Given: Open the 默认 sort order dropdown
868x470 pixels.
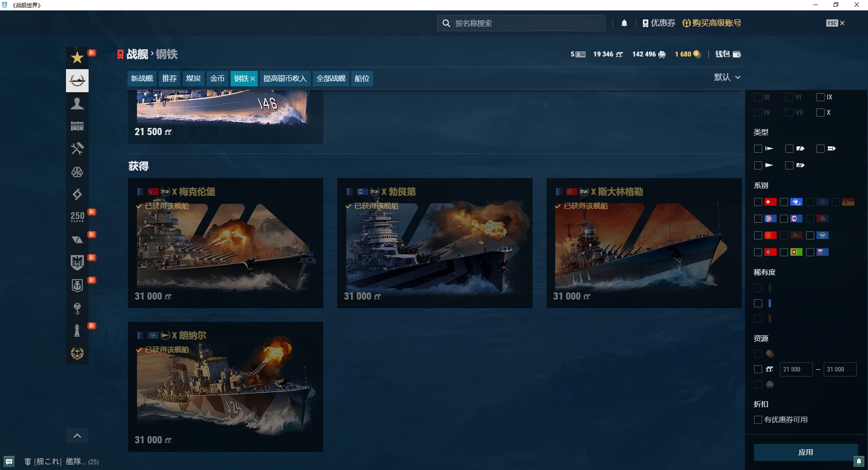Looking at the screenshot, I should [727, 77].
